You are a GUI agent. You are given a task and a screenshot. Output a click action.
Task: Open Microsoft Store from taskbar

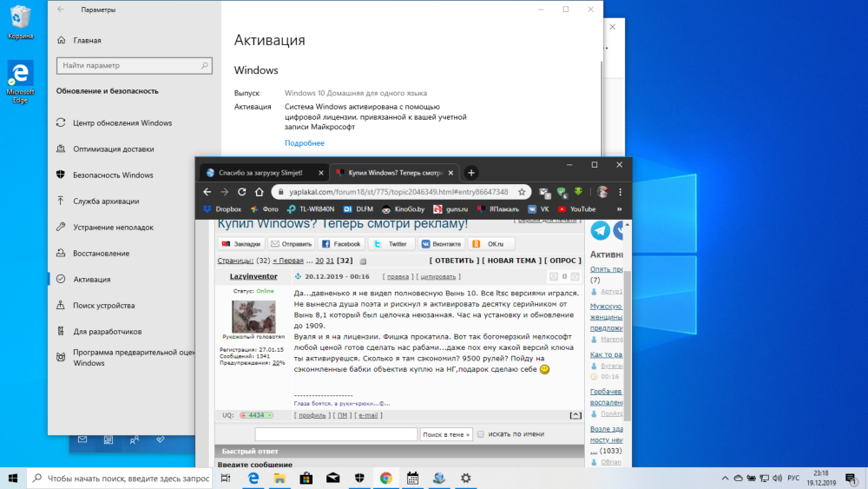coord(306,478)
